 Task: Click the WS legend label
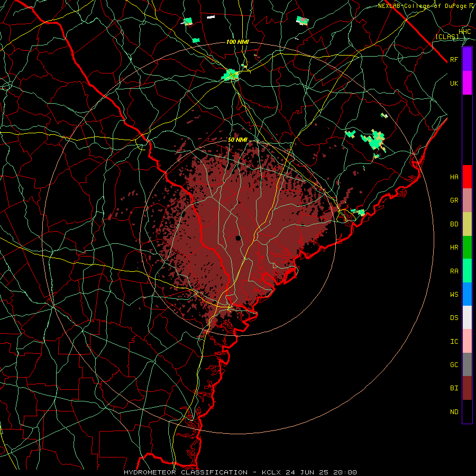(454, 295)
